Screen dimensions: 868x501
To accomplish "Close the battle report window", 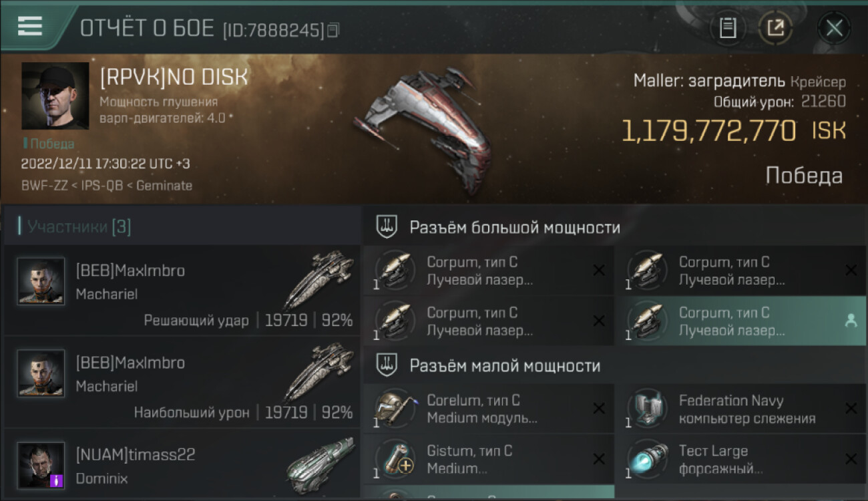I will [834, 28].
